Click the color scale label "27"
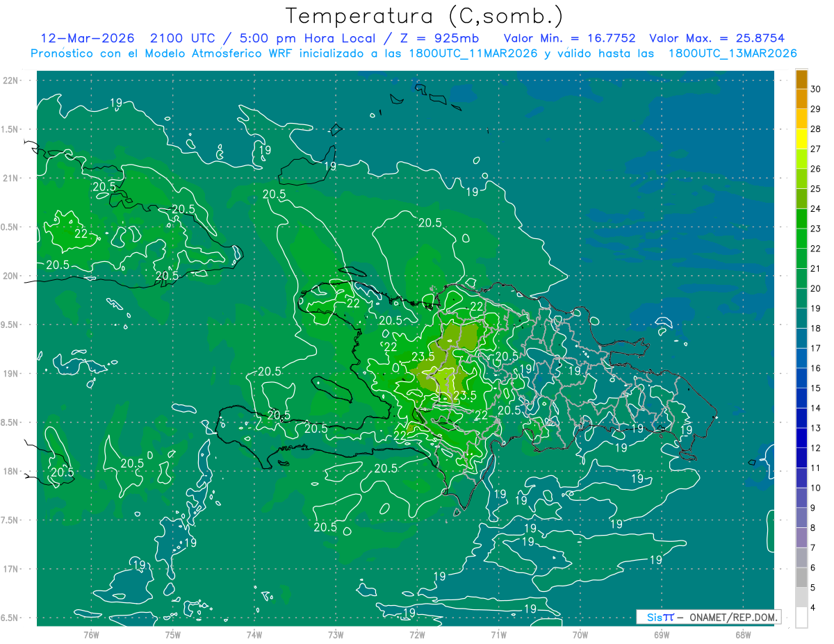 (x=816, y=149)
